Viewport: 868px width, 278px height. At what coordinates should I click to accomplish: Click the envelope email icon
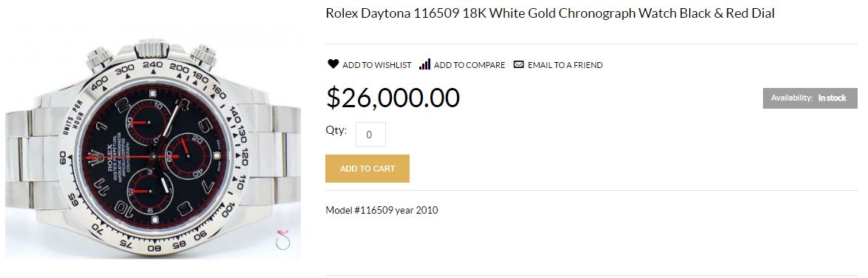518,65
